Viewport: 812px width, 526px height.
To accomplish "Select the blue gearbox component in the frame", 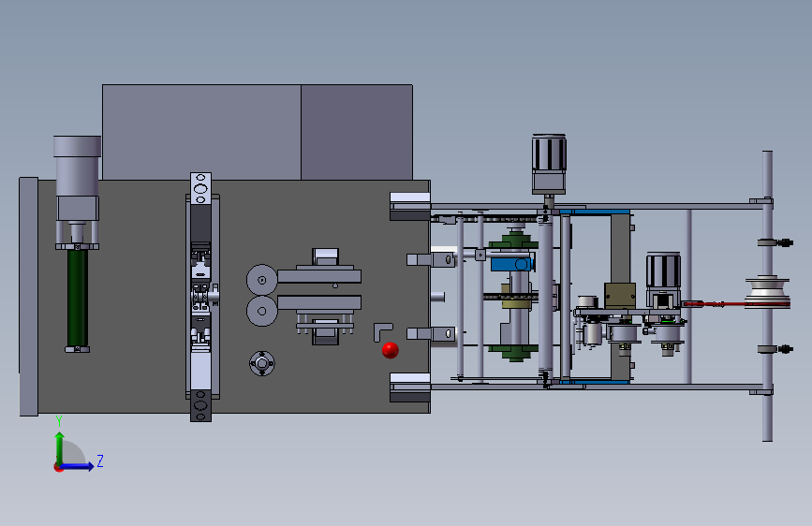I will [511, 264].
